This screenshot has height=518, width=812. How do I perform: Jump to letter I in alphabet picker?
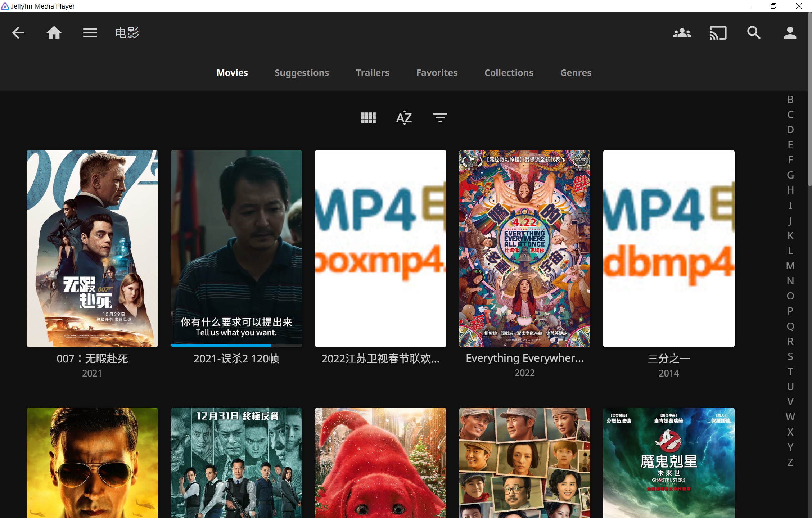(x=790, y=205)
